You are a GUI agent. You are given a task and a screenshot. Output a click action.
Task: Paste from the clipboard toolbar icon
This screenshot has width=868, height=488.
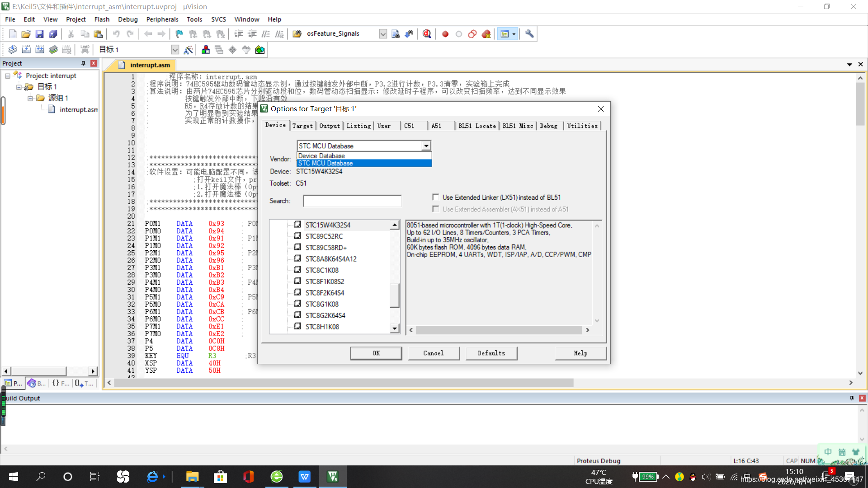click(98, 34)
